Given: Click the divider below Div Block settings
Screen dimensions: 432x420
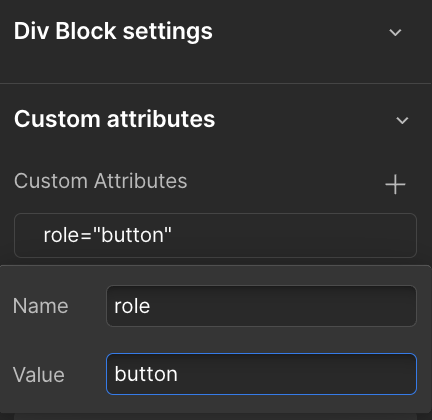Looking at the screenshot, I should point(215,83).
